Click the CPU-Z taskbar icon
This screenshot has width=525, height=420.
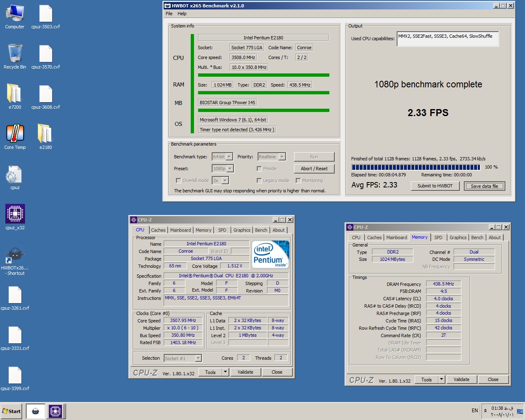(55, 411)
